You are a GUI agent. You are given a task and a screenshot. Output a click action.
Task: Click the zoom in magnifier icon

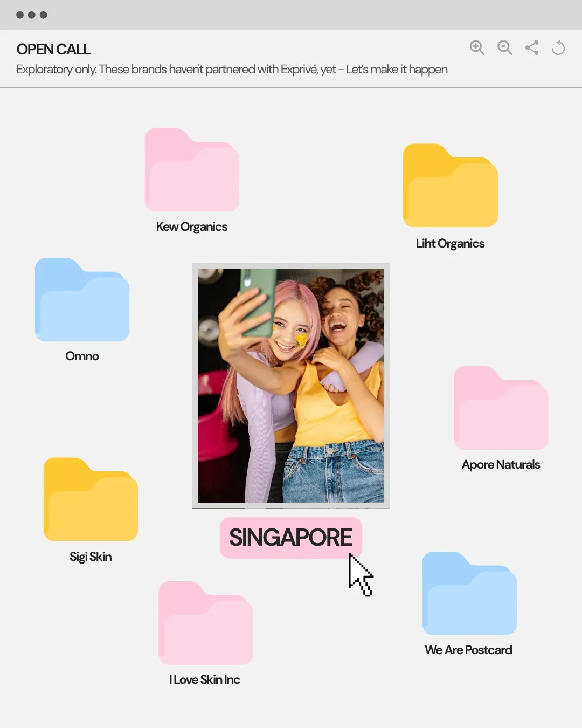point(477,48)
